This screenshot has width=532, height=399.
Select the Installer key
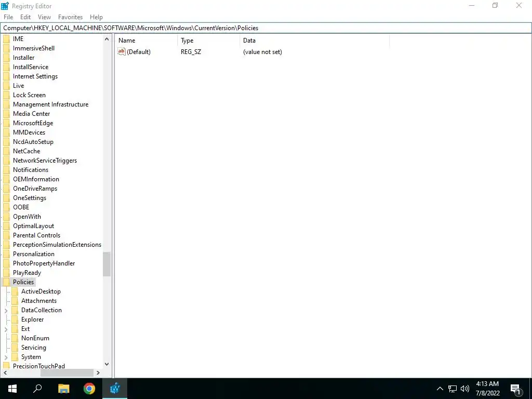click(23, 58)
